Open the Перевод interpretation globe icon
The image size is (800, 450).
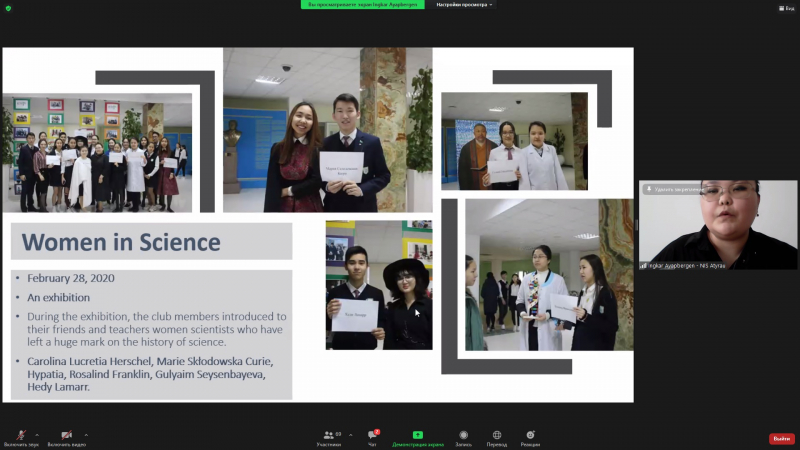coord(497,437)
